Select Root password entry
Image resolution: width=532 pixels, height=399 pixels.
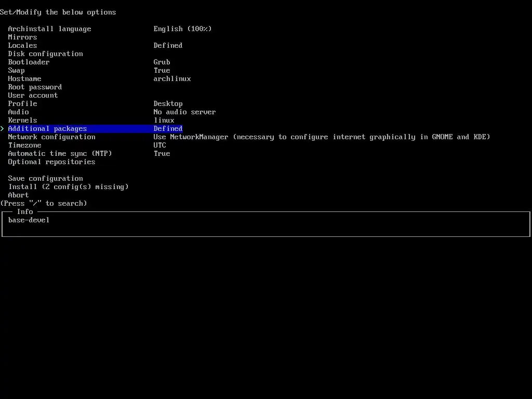(35, 87)
